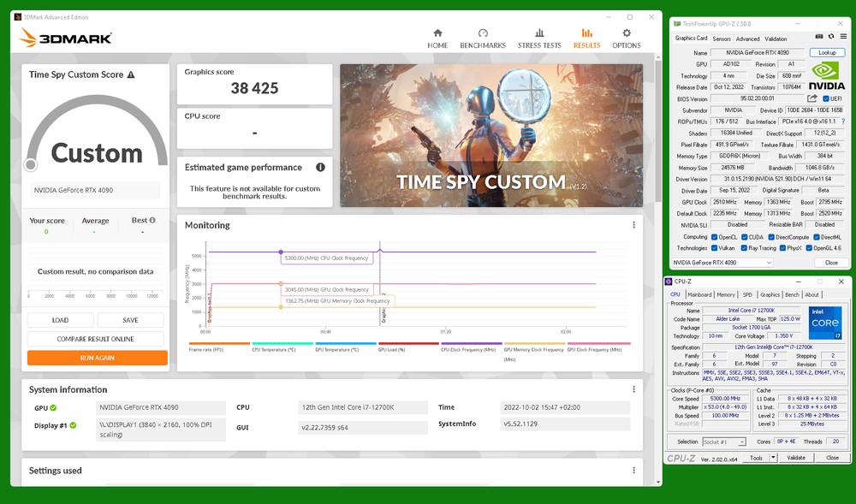Viewport: 856px width, 504px height.
Task: Click the green check icon next to Display #1
Action: point(73,425)
